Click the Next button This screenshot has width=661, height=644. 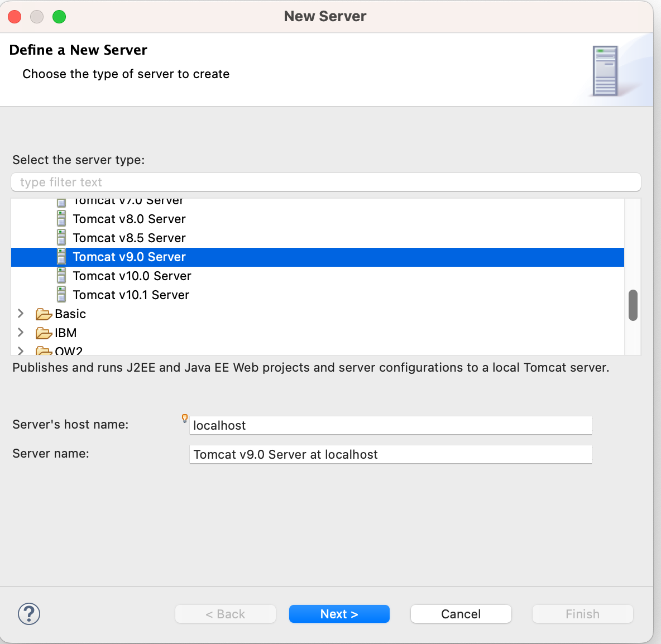[x=339, y=614]
